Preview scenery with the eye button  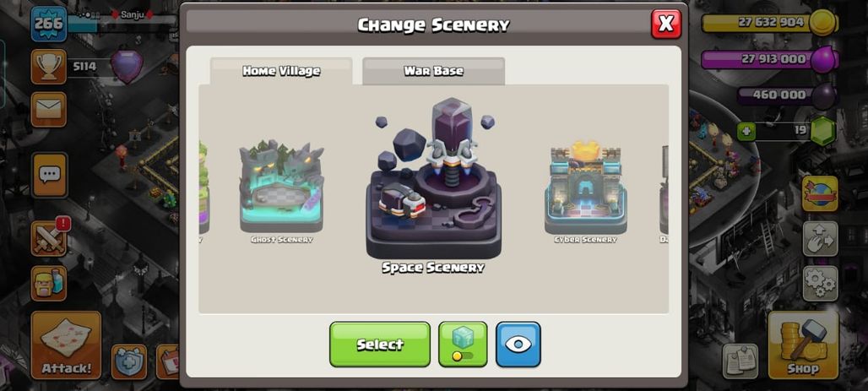[518, 344]
